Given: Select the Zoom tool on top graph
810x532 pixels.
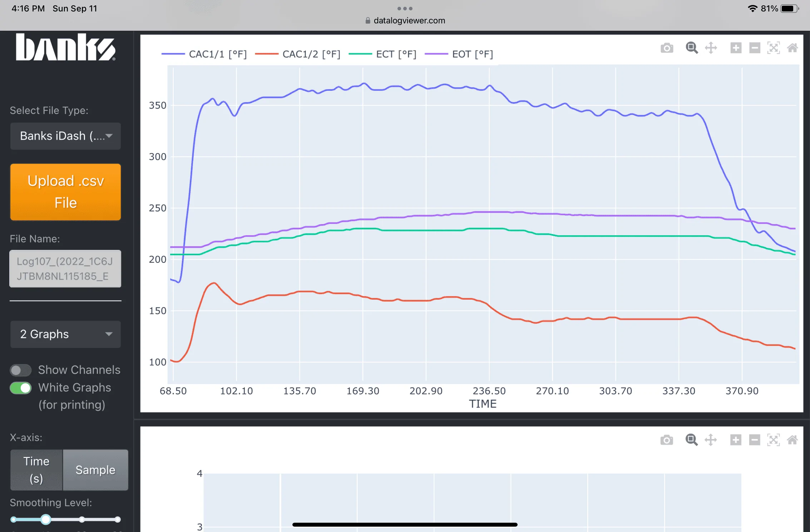Looking at the screenshot, I should [692, 48].
